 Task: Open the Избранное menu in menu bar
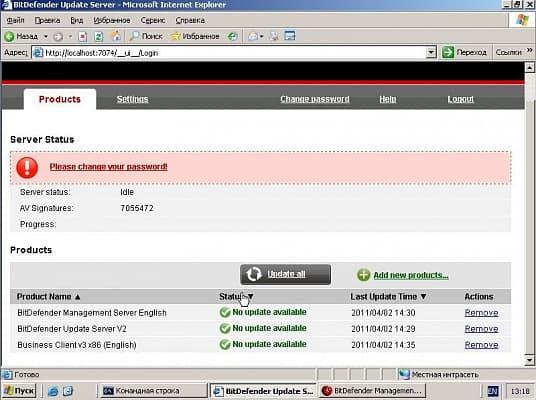point(112,21)
